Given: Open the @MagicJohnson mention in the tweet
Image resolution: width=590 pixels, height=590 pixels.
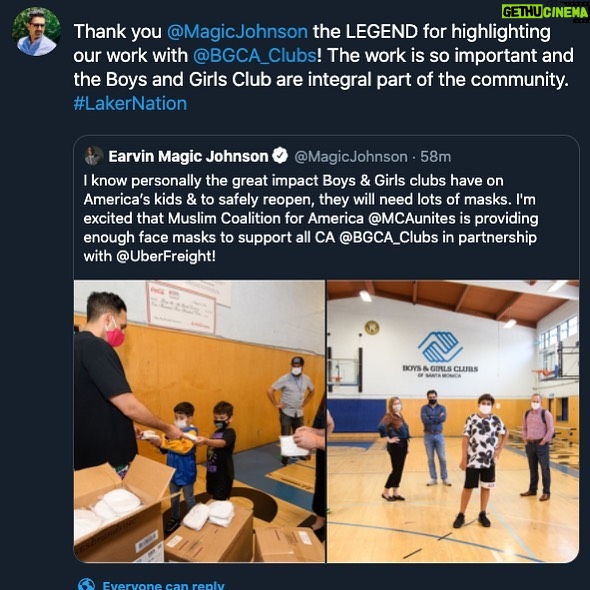Looking at the screenshot, I should [x=237, y=31].
